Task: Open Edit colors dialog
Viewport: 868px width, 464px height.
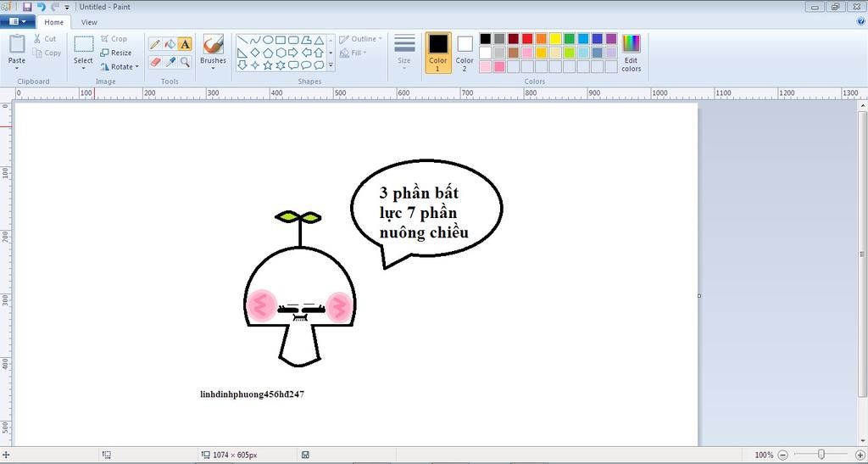Action: click(x=631, y=52)
